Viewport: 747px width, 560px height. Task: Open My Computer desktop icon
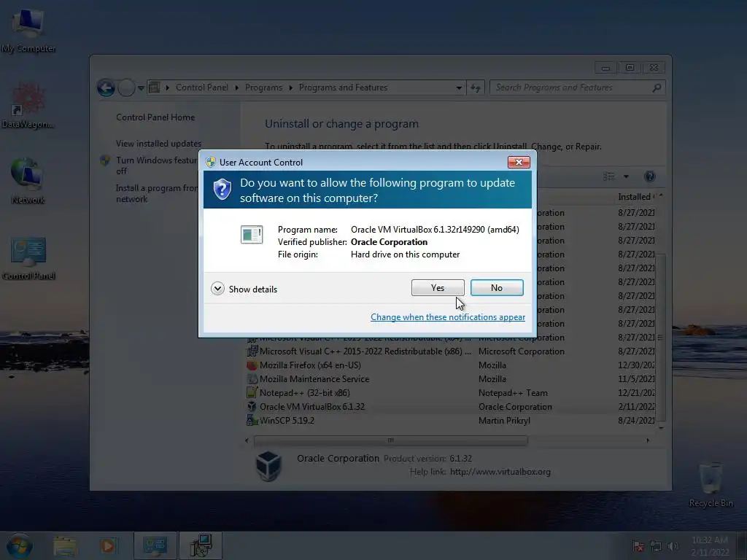click(28, 30)
